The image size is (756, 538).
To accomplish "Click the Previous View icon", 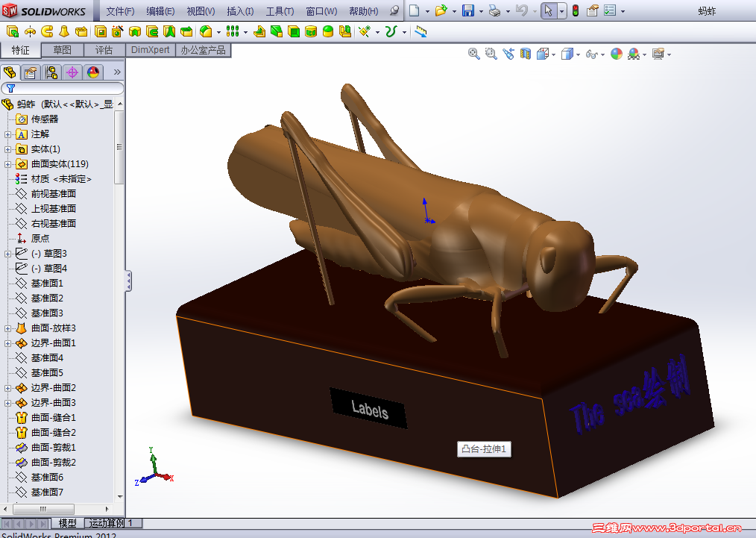I will click(508, 54).
